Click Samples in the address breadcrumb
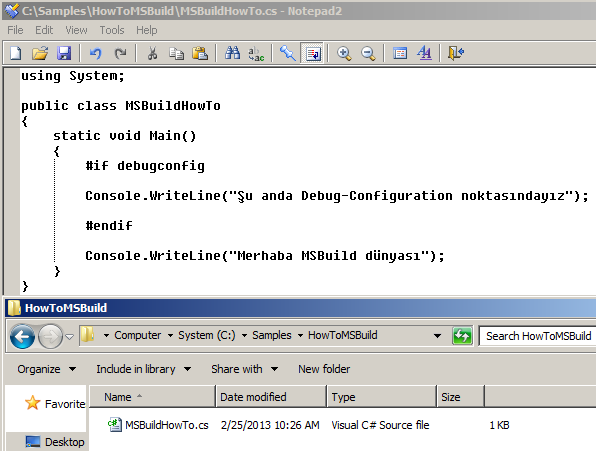The height and width of the screenshot is (451, 596). 272,335
